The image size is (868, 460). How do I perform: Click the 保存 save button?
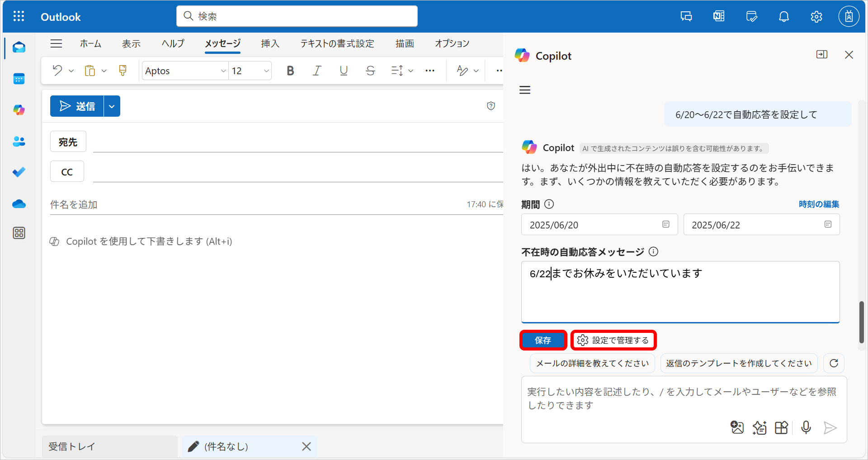[543, 340]
